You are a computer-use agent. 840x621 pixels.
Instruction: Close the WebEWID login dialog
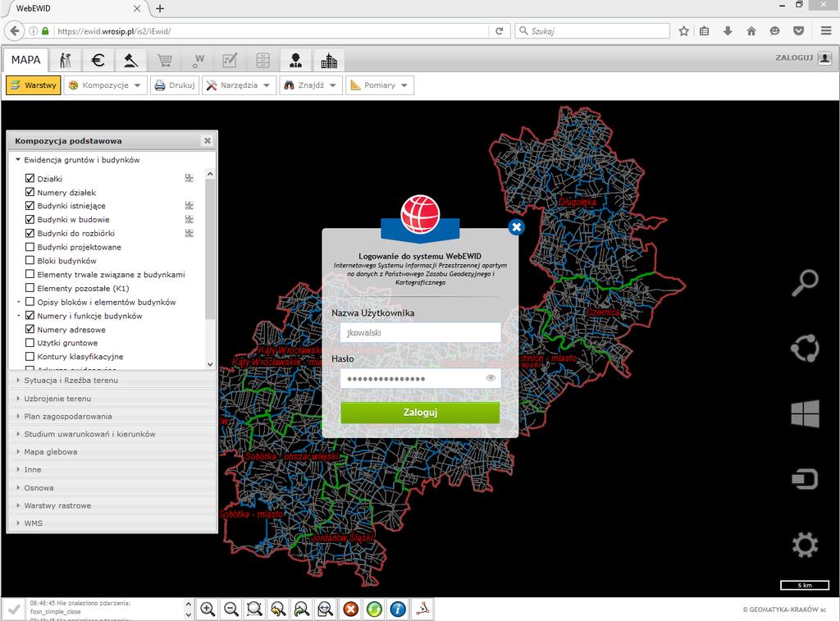point(517,227)
